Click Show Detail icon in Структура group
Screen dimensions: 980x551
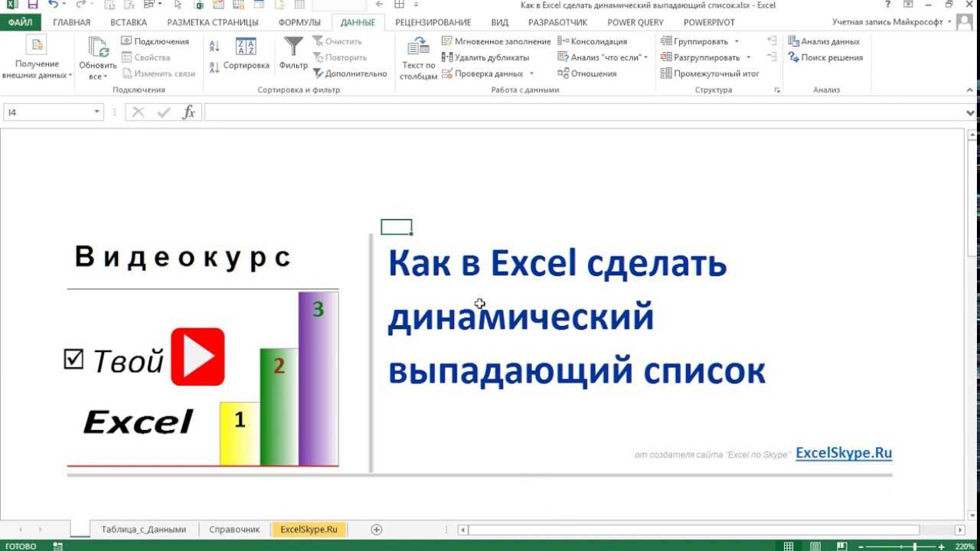click(772, 41)
